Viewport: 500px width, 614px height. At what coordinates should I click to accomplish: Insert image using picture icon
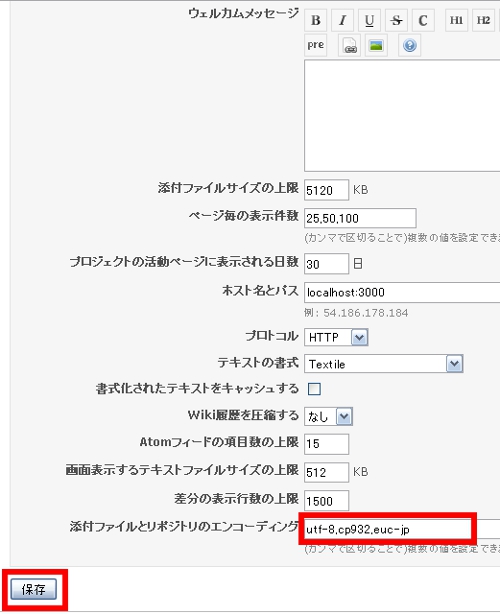pyautogui.click(x=376, y=45)
